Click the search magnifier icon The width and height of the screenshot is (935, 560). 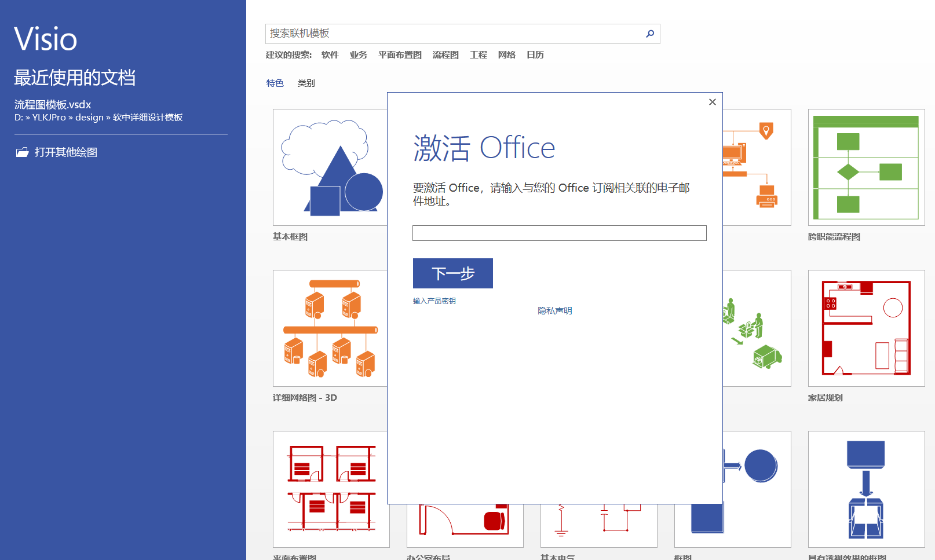click(650, 34)
